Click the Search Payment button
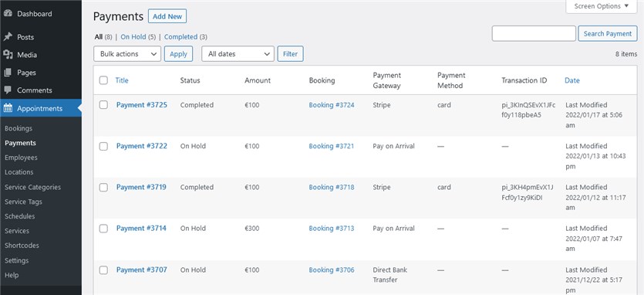644x295 pixels. point(608,34)
